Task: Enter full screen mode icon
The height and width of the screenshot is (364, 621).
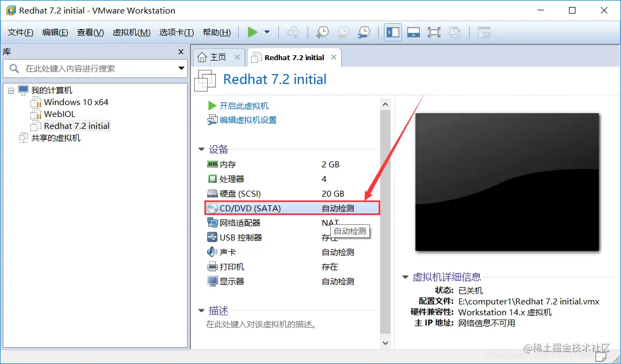Action: tap(434, 32)
